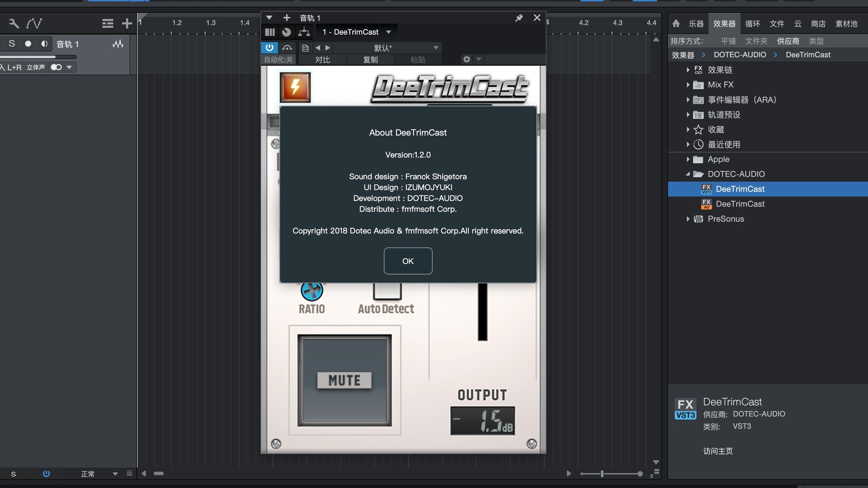Switch to 商店 shop tab

point(818,23)
